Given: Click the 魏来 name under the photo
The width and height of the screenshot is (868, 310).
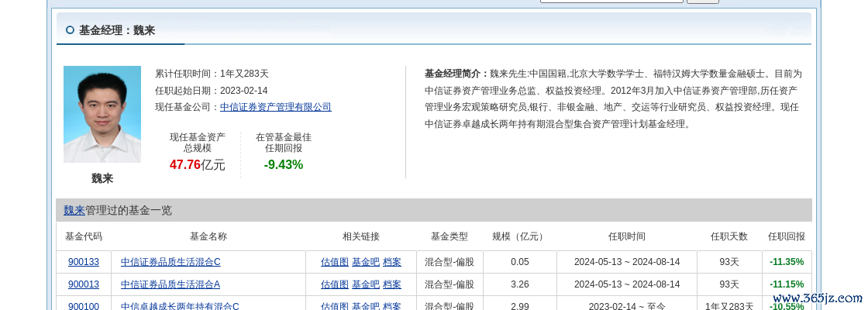Looking at the screenshot, I should (102, 178).
